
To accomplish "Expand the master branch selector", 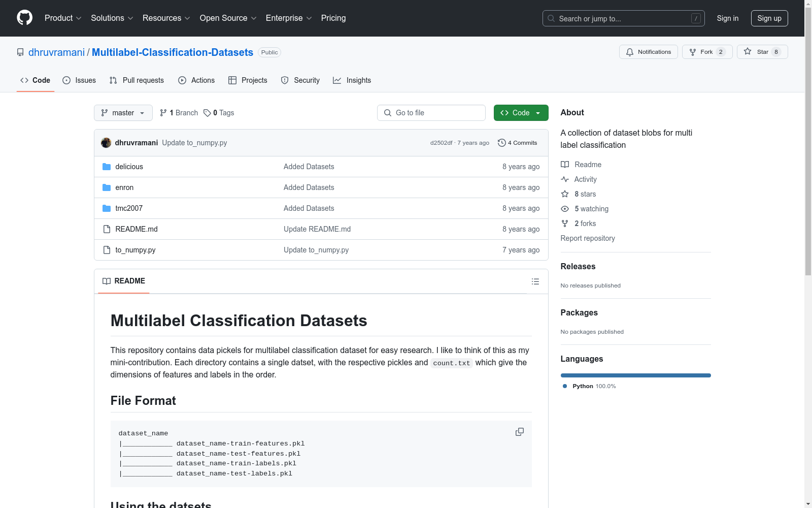I will coord(123,113).
